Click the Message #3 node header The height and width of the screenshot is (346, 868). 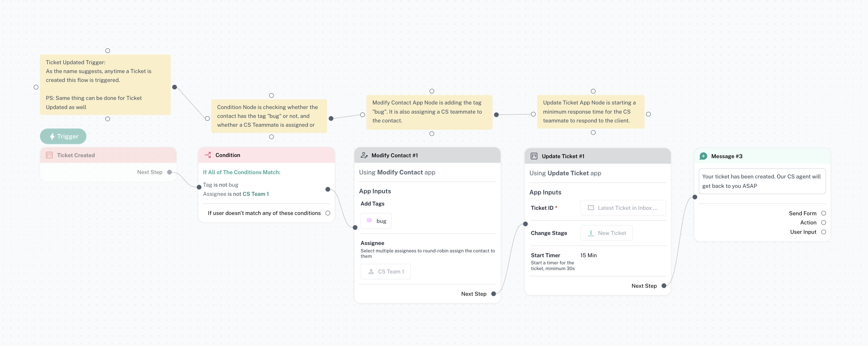click(762, 156)
